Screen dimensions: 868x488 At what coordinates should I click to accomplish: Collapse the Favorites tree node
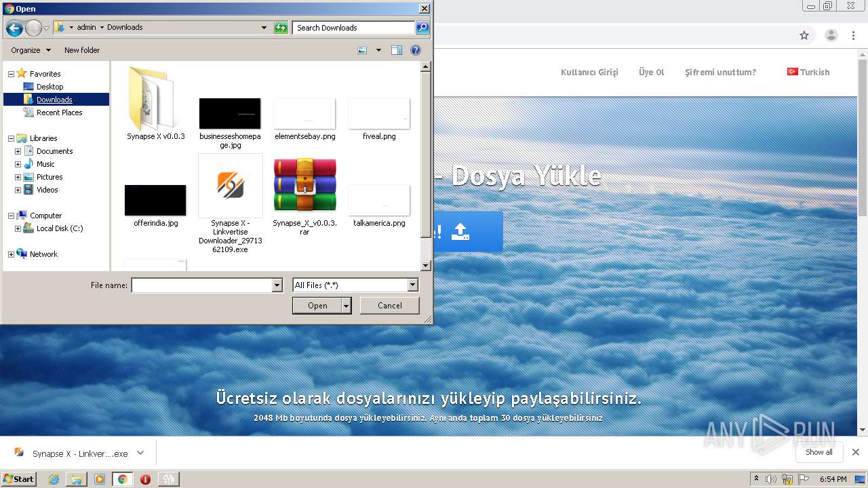click(11, 74)
